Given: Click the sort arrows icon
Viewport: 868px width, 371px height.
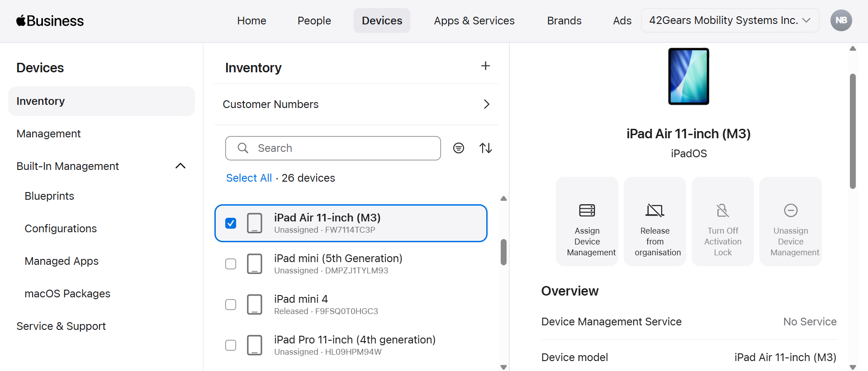Looking at the screenshot, I should pos(485,148).
